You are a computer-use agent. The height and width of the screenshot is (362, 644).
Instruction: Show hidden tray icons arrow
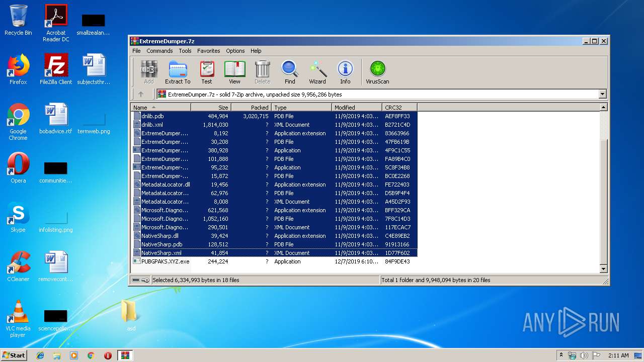point(561,355)
